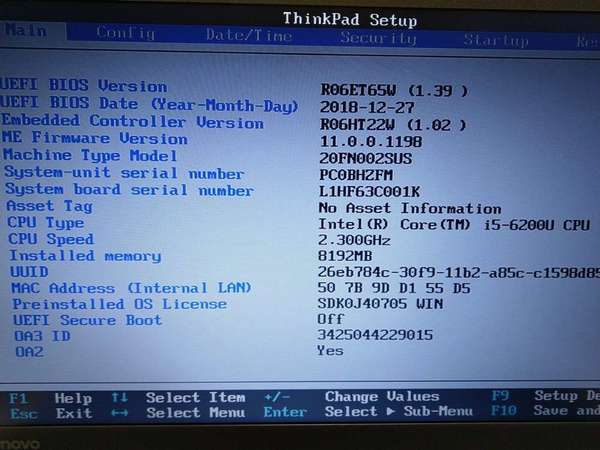
Task: Click MAC value 50 7B 9D D1 55 D5
Action: (x=394, y=288)
